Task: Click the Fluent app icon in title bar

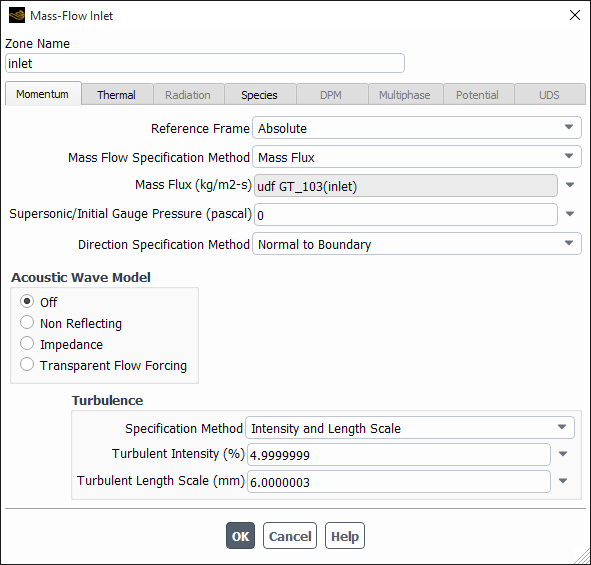Action: pyautogui.click(x=17, y=15)
